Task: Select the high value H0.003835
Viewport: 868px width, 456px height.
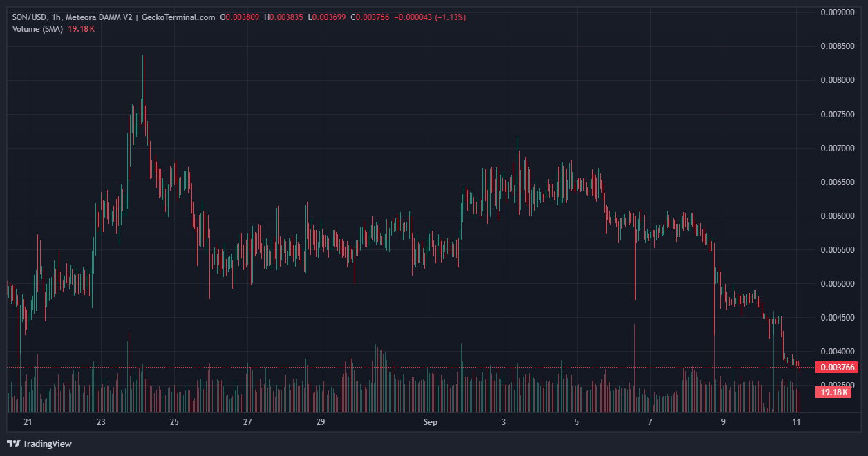Action: (283, 17)
